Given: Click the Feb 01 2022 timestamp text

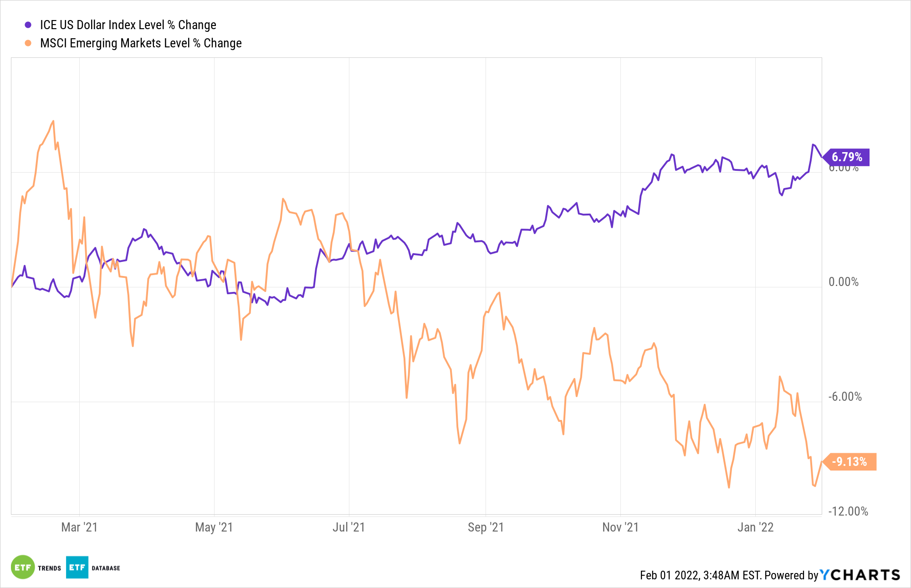Looking at the screenshot, I should 700,575.
